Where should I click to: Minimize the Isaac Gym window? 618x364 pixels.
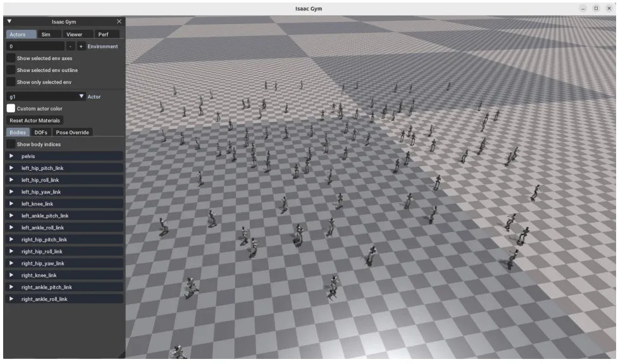click(583, 8)
